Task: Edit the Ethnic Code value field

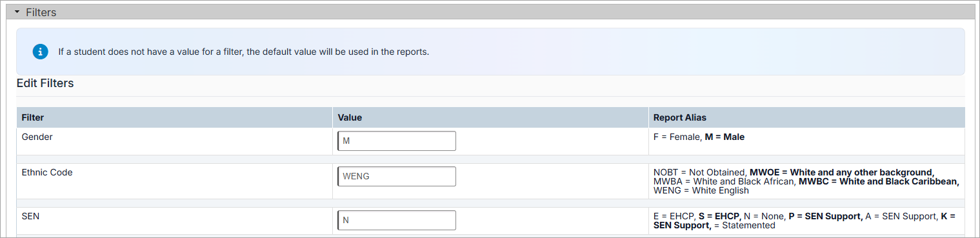Action: 397,176
